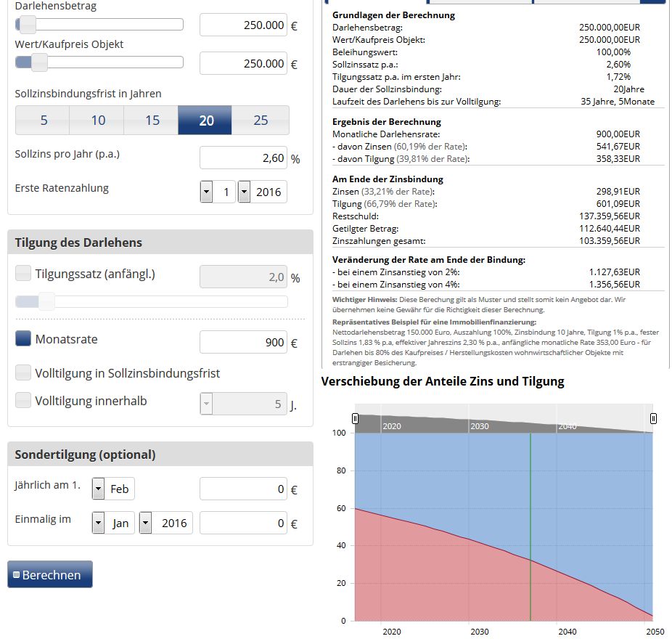Click the Wert/Kaufpreis Objekt slider handle
The width and height of the screenshot is (672, 644).
pyautogui.click(x=39, y=62)
